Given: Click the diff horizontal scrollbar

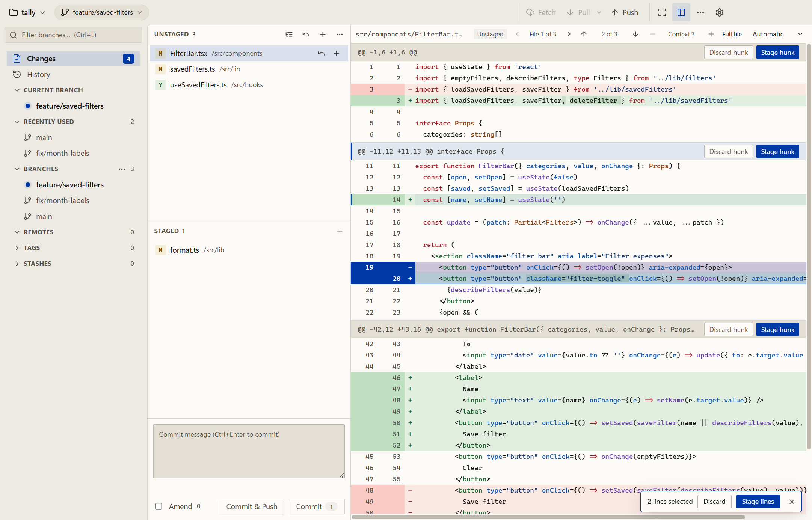Looking at the screenshot, I should tap(548, 517).
